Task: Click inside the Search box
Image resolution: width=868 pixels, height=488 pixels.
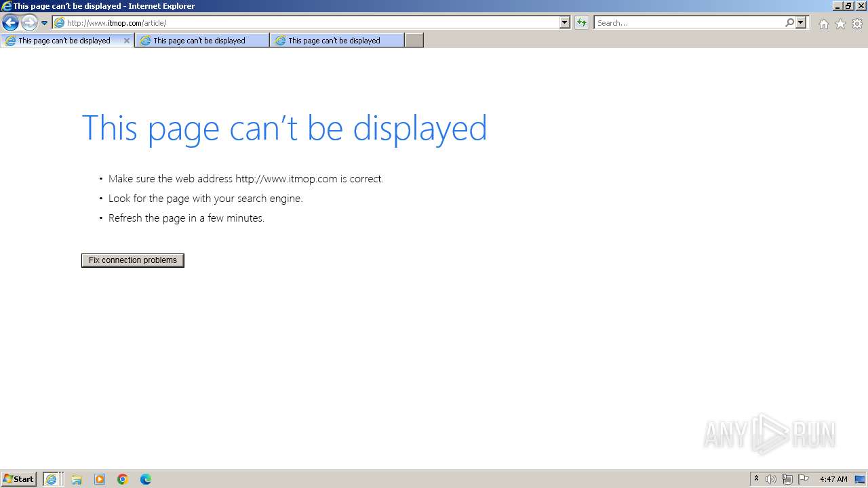Action: click(x=689, y=23)
